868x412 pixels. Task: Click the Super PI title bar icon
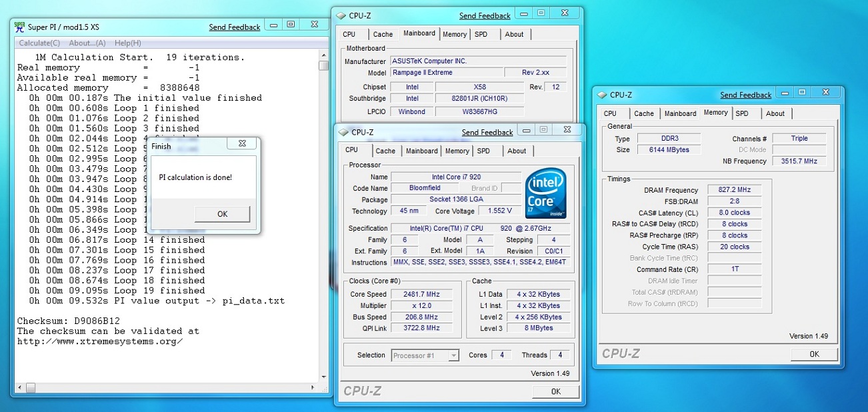coord(20,27)
